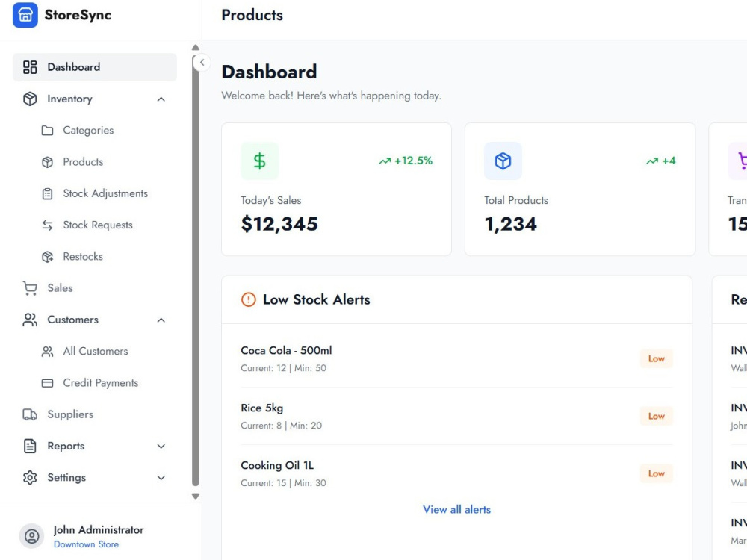
Task: Click the sidebar scrollbar up arrow
Action: (x=195, y=48)
